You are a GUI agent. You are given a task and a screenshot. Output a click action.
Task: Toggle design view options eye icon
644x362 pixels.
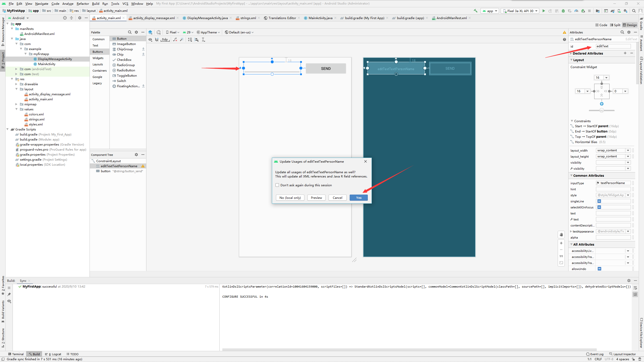(150, 39)
